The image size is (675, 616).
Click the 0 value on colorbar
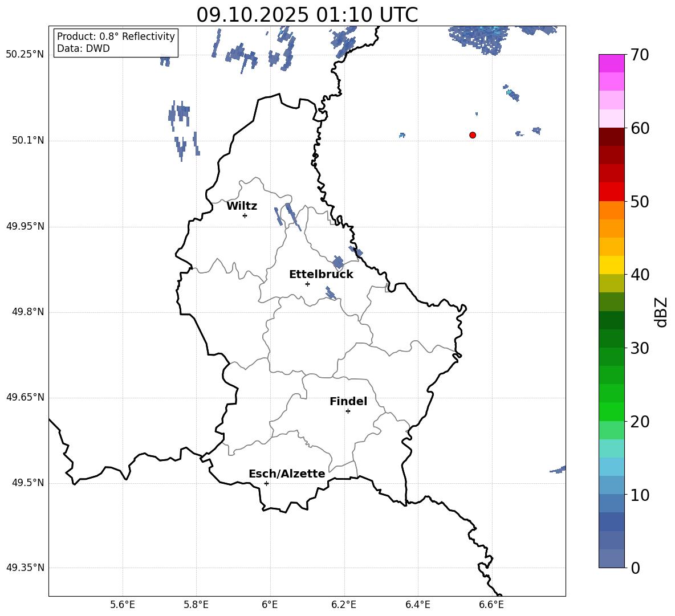pyautogui.click(x=635, y=568)
